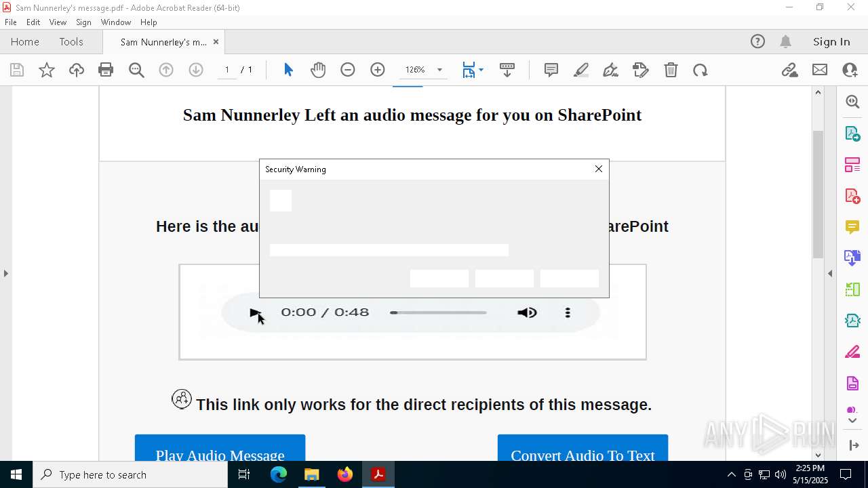Open the File menu
Screen dimensions: 868x488
[11, 22]
